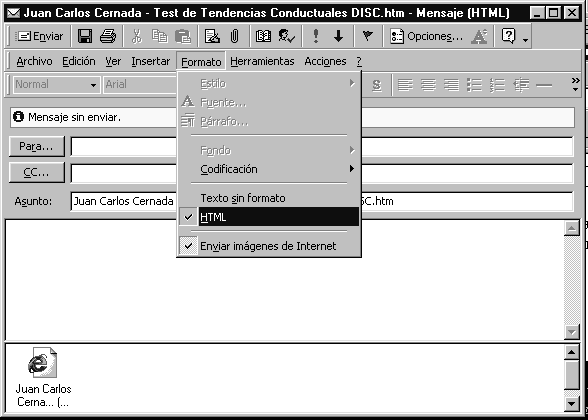This screenshot has width=588, height=420.
Task: Click the Copy icon in the toolbar
Action: [160, 36]
